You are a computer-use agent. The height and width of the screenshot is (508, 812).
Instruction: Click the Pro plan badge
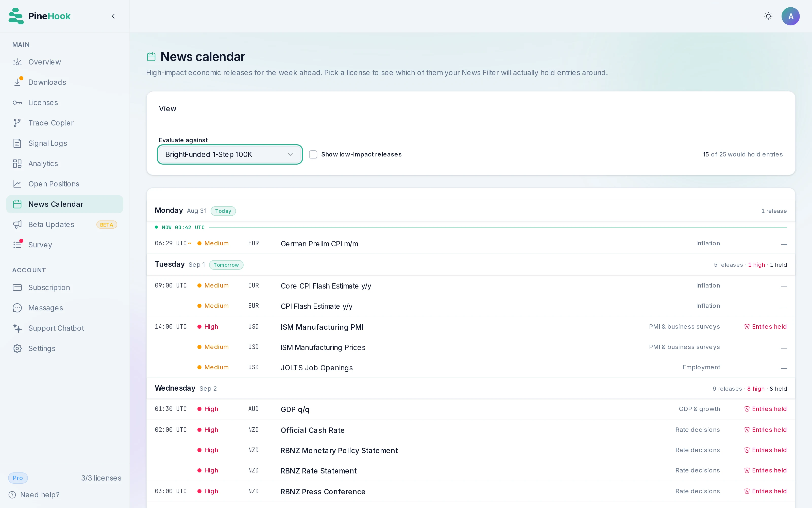pyautogui.click(x=18, y=478)
